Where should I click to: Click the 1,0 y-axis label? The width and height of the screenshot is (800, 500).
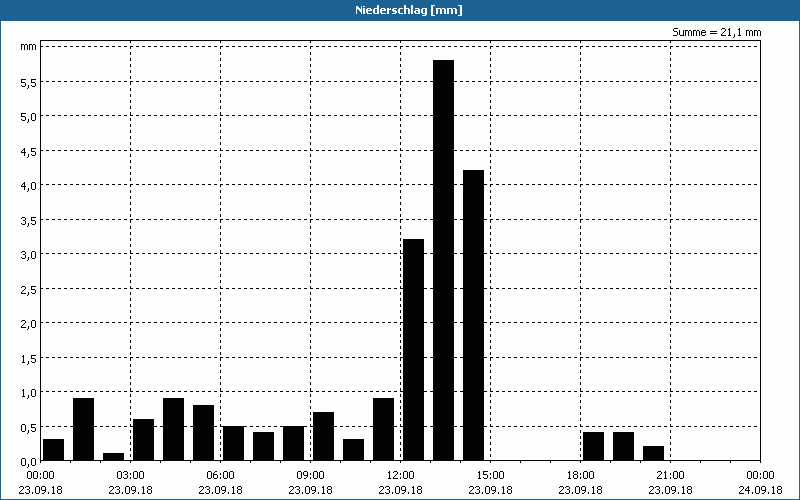tap(29, 392)
